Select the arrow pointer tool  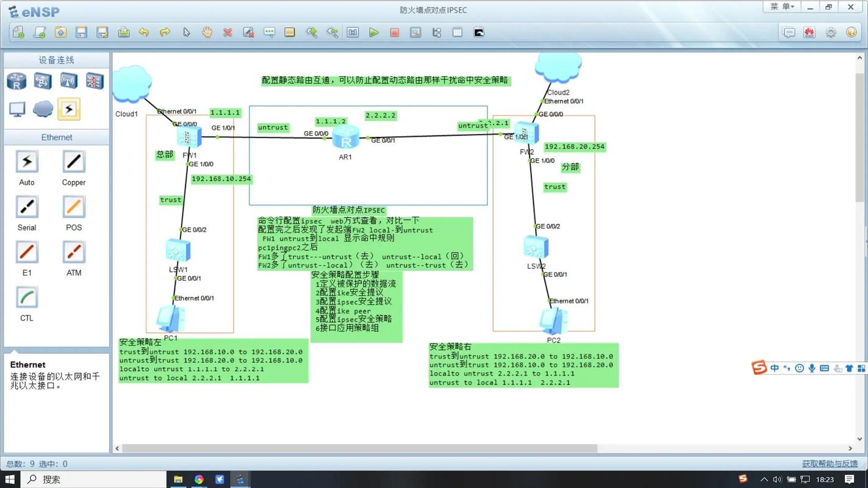pos(187,32)
